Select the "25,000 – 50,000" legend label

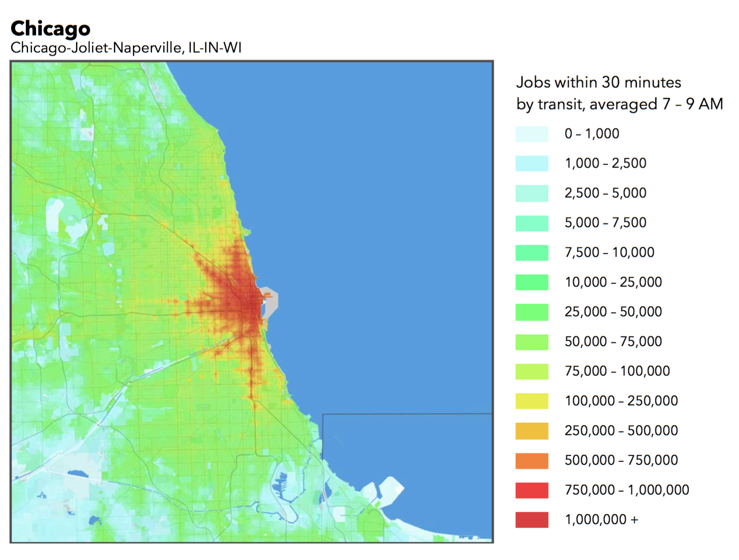click(613, 312)
